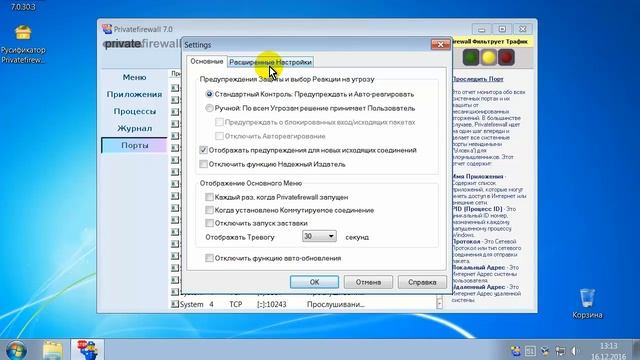Toggle Отключить функцию авто-обновления checkbox

(209, 258)
